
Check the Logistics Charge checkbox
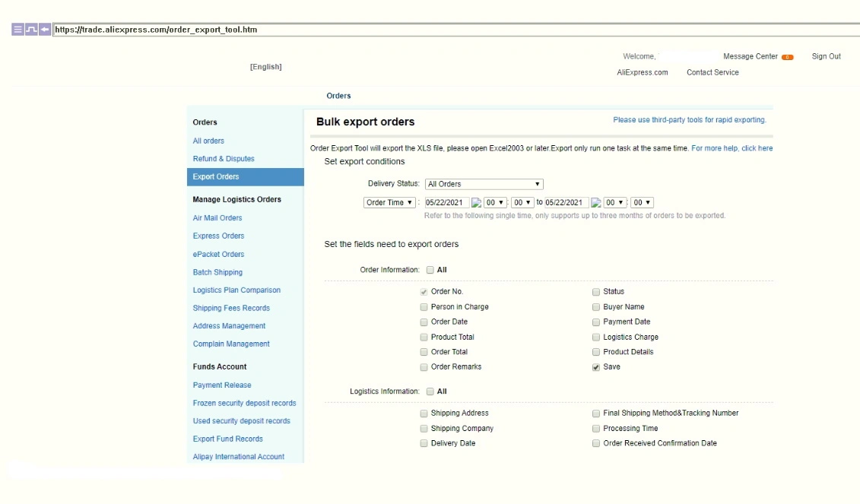coord(595,338)
